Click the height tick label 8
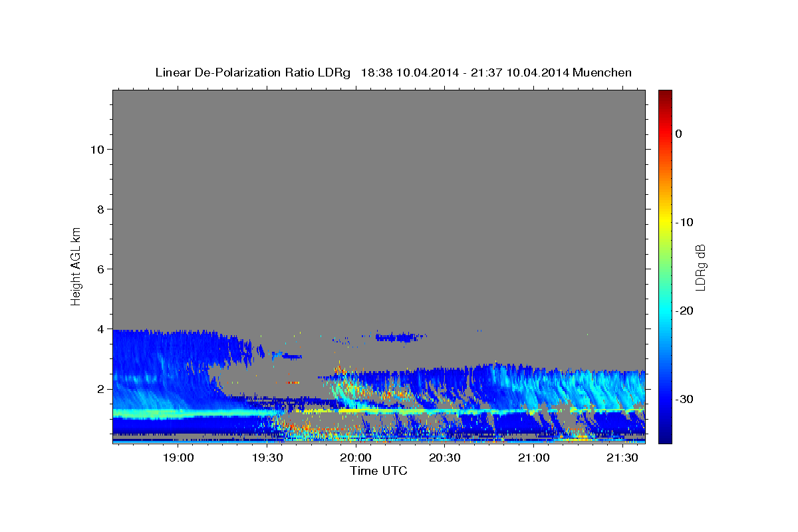 point(100,209)
